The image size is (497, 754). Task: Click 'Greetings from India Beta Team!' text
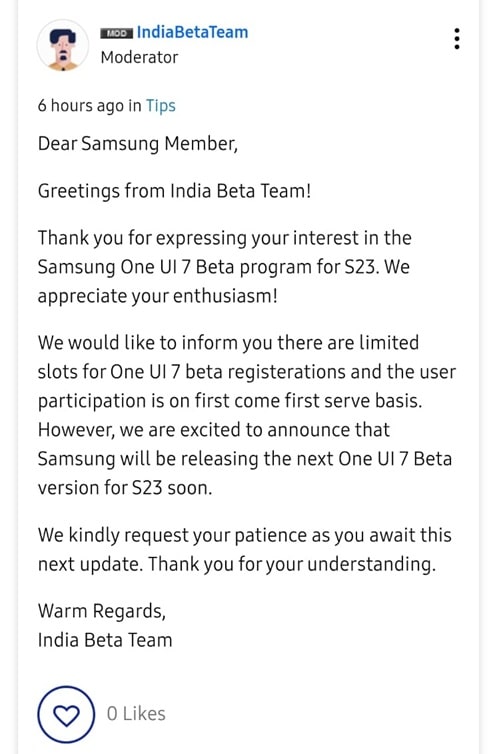[174, 191]
